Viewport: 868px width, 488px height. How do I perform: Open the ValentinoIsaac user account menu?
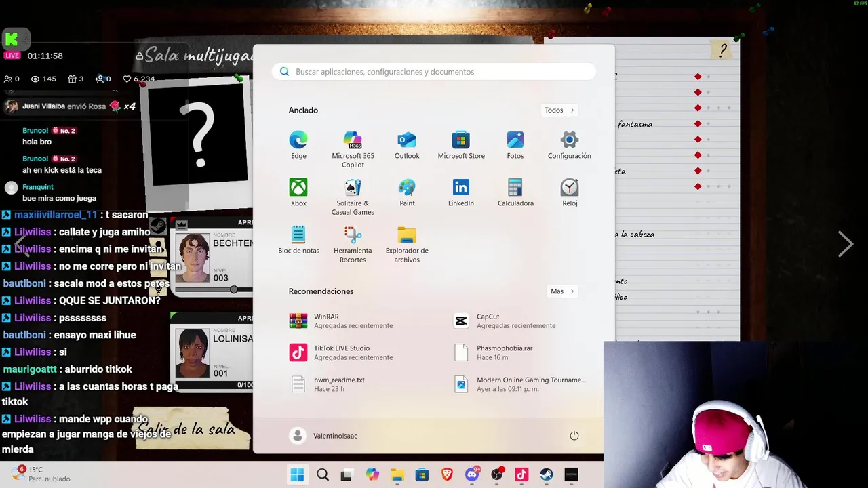pyautogui.click(x=323, y=436)
